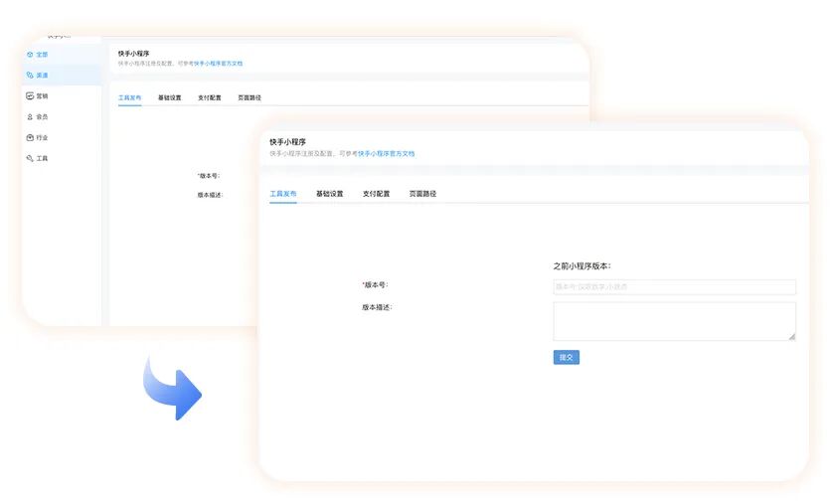Click the 版本号 label in the back window
Screen dimensions: 832x504
pos(209,176)
